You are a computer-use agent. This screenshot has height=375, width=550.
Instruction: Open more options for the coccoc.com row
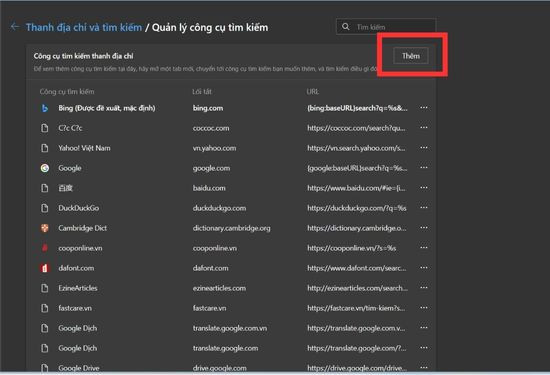coord(424,128)
